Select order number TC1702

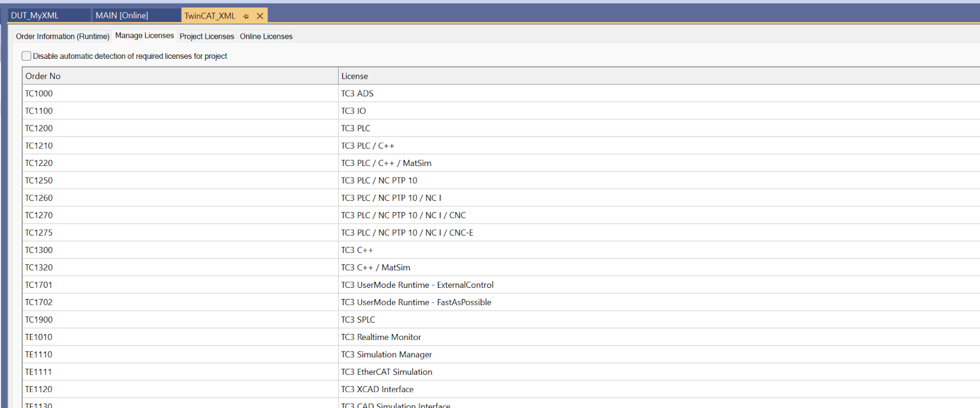180,302
